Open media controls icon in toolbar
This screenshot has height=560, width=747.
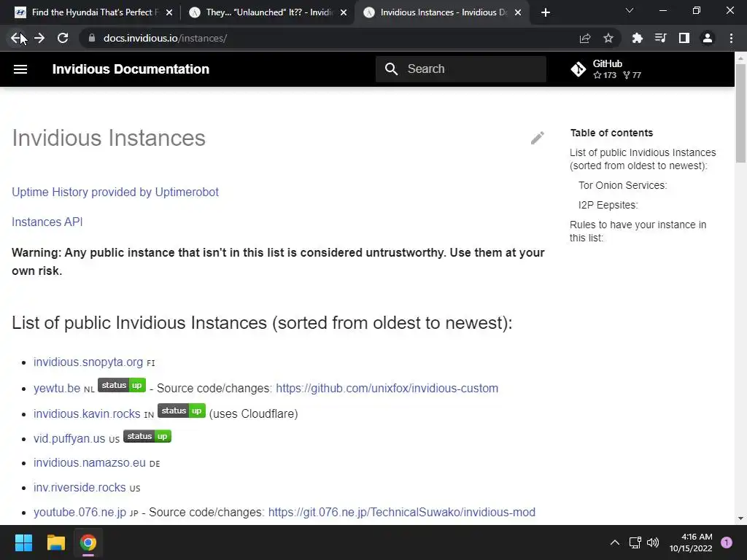[x=660, y=38]
